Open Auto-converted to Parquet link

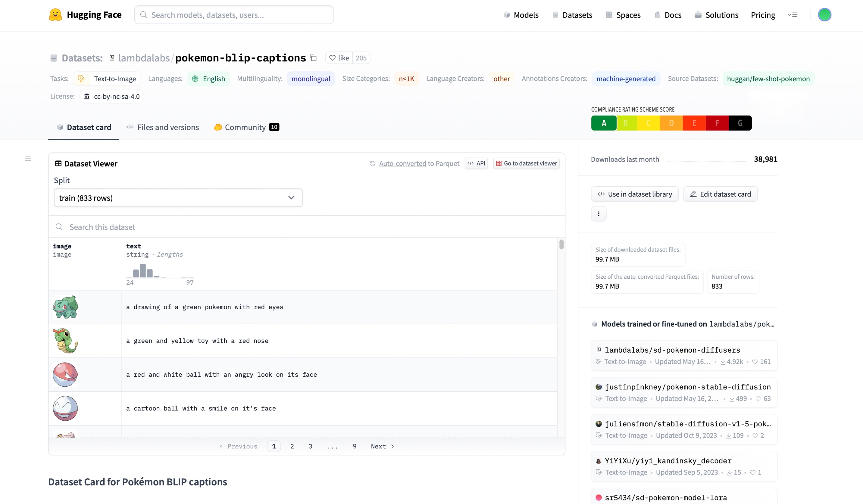click(402, 164)
